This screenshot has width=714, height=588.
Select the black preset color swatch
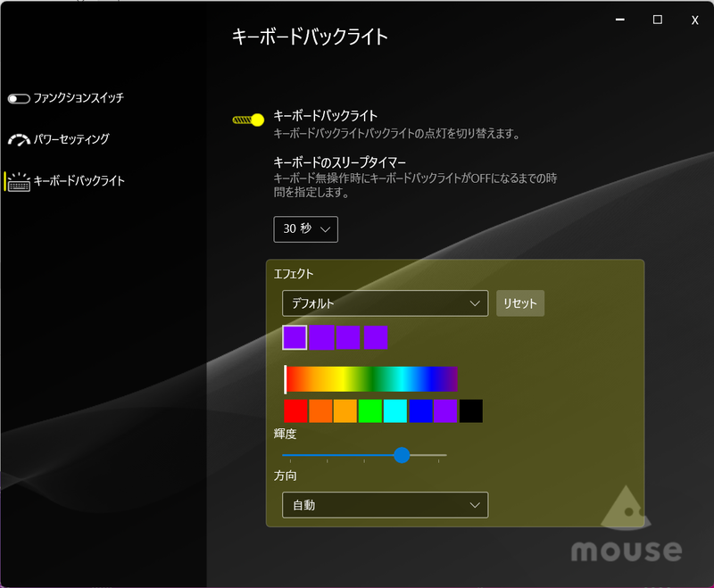[469, 411]
